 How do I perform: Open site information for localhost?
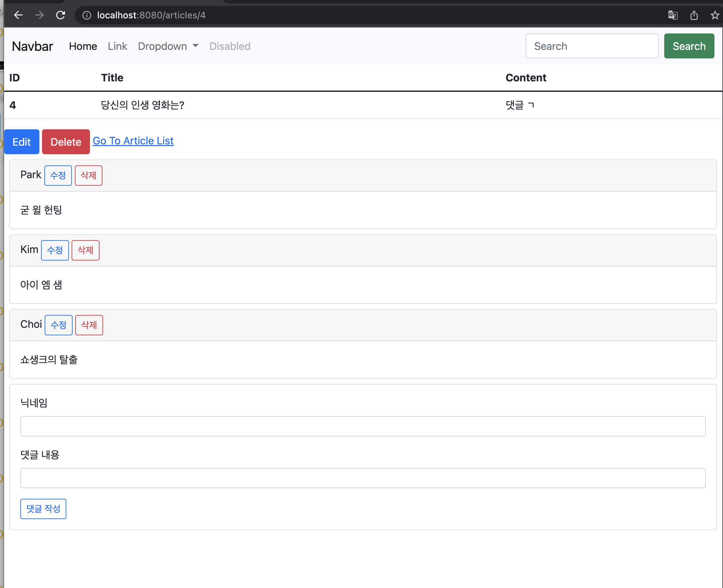click(87, 15)
